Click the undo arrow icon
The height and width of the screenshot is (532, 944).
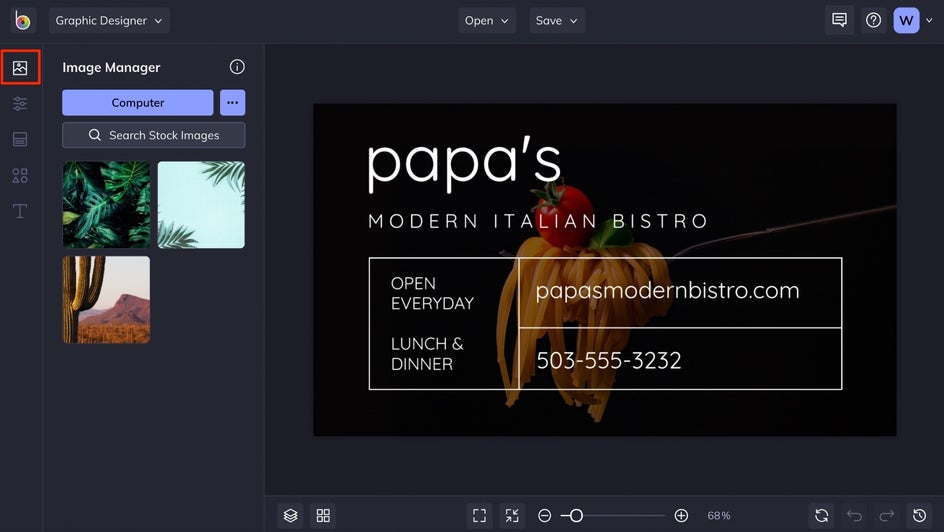coord(854,515)
